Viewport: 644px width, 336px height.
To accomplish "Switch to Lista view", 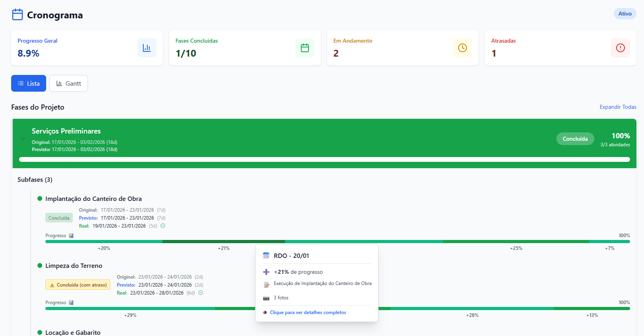I will [x=29, y=83].
